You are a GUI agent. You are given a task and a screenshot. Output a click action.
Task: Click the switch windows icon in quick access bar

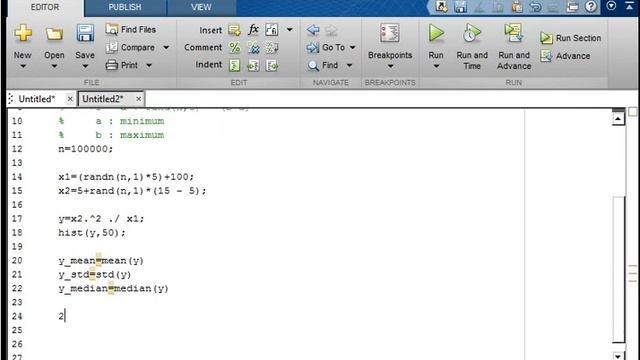572,7
